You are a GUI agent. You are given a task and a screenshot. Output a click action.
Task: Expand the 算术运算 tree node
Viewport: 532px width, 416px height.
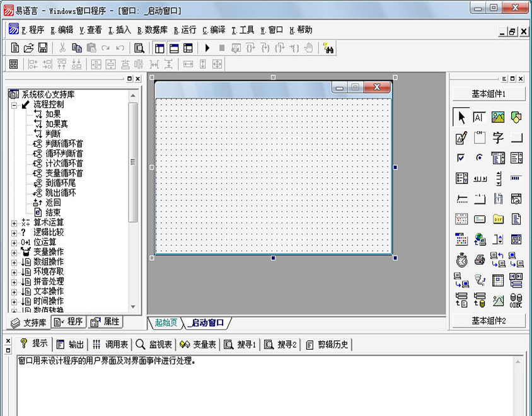tap(14, 223)
